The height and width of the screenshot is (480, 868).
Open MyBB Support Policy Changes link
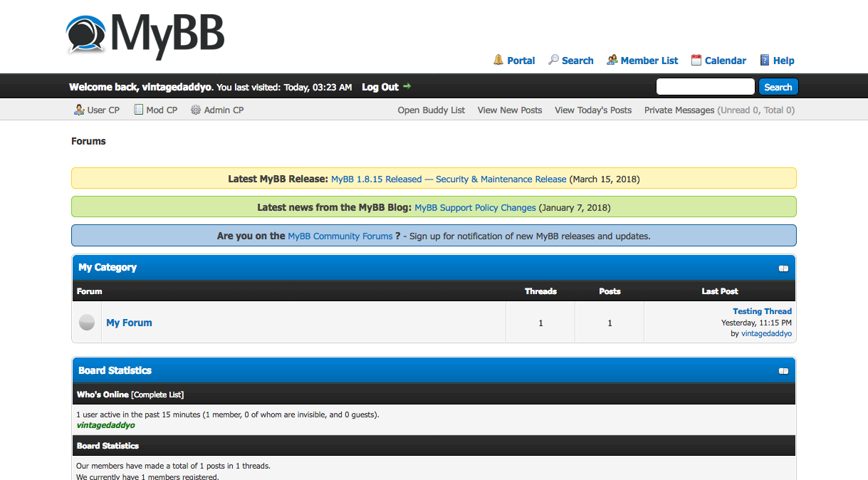[x=475, y=208]
